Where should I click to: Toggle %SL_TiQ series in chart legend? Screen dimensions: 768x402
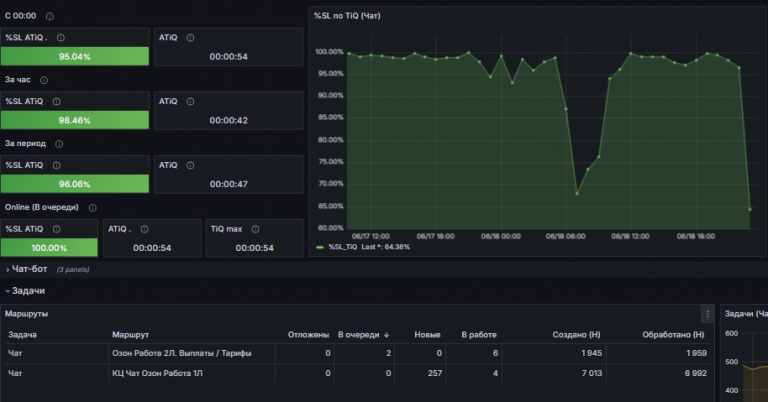342,247
